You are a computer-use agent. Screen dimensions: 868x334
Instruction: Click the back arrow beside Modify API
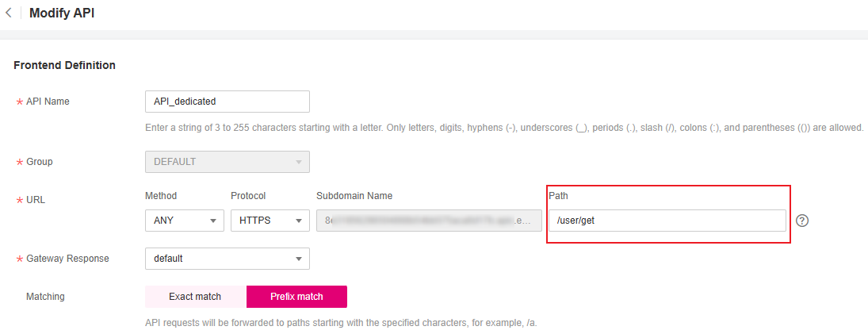point(9,13)
